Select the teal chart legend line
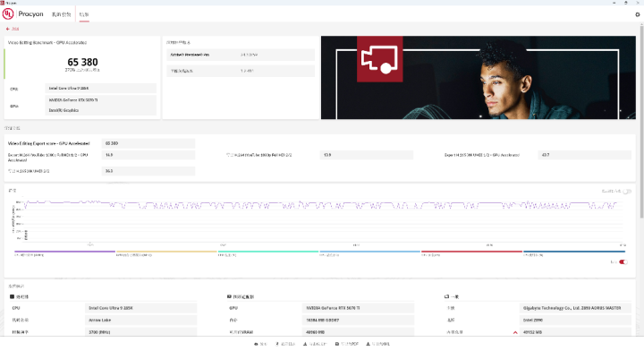Viewport: 644px width, 351px height. click(x=268, y=252)
